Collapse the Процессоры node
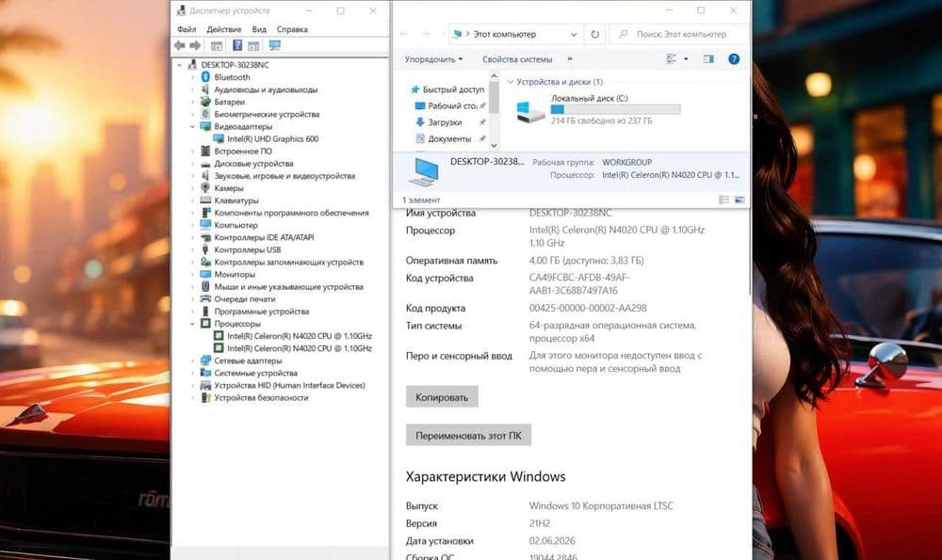This screenshot has height=560, width=942. [192, 324]
